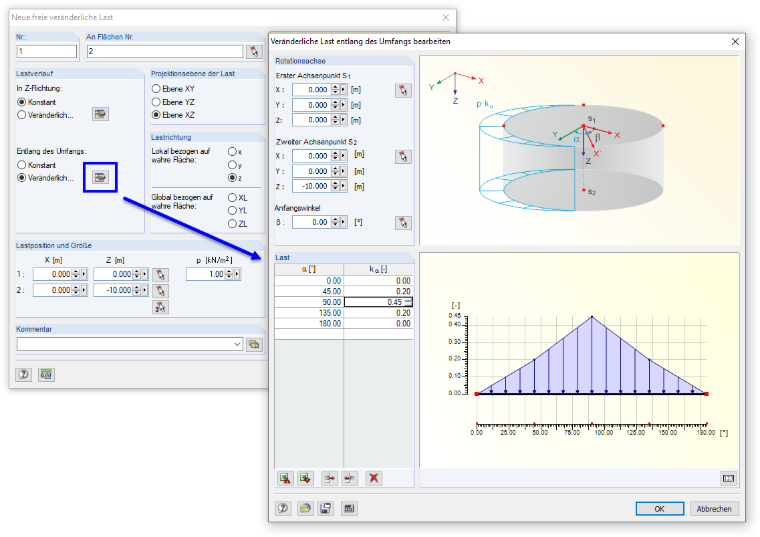Select table cell α 45.00

coord(309,291)
